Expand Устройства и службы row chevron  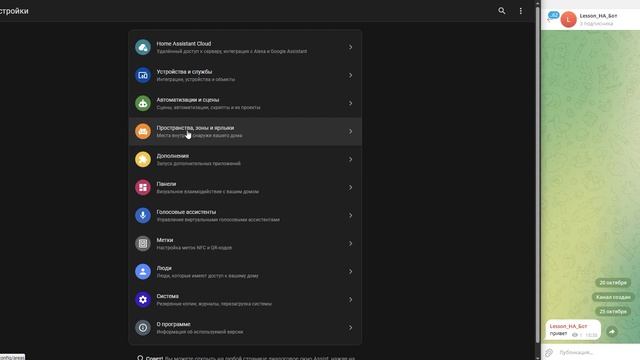pyautogui.click(x=350, y=76)
